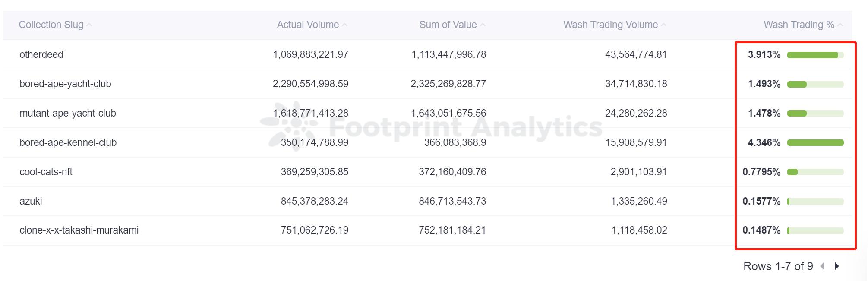Go to next page of table rows
Screen dimensions: 868x281
837,266
